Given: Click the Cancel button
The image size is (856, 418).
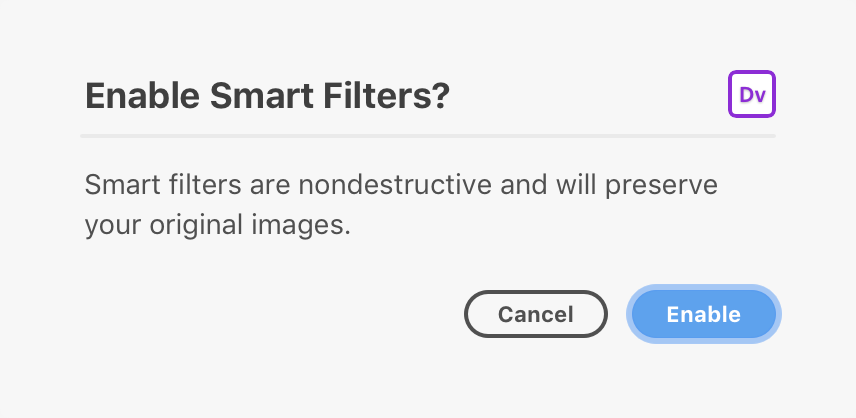Looking at the screenshot, I should [x=536, y=314].
